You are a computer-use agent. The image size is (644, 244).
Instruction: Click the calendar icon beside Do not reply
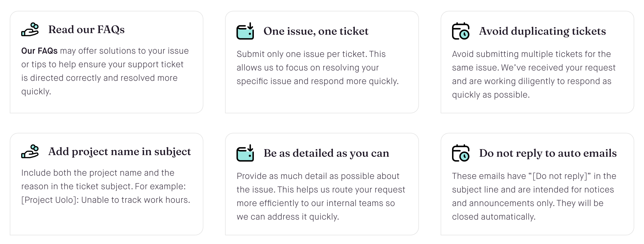coord(460,153)
